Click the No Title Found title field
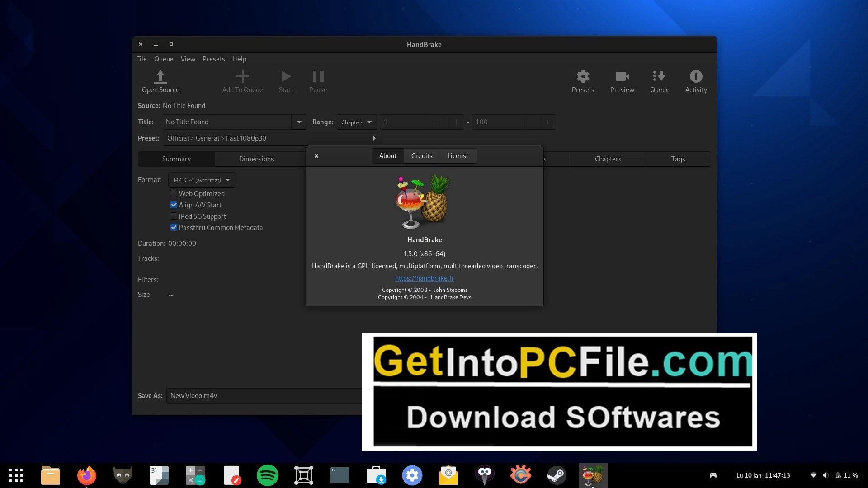The height and width of the screenshot is (488, 868). click(227, 122)
